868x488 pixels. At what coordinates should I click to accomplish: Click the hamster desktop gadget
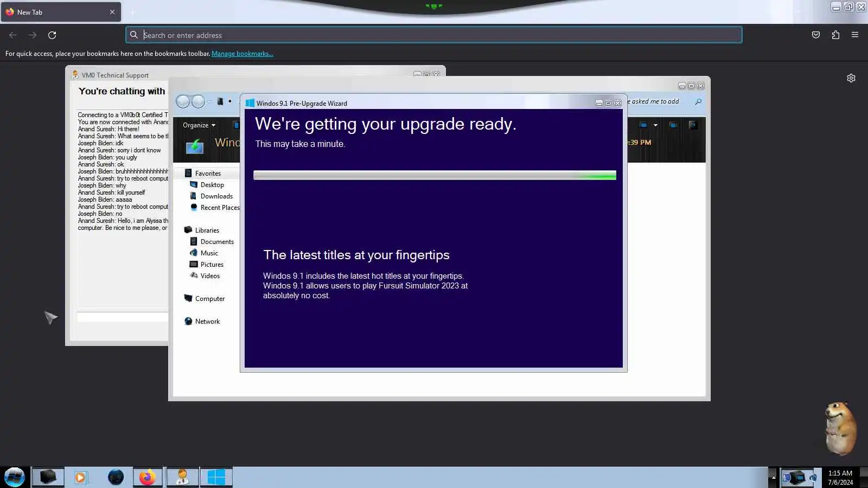point(840,428)
